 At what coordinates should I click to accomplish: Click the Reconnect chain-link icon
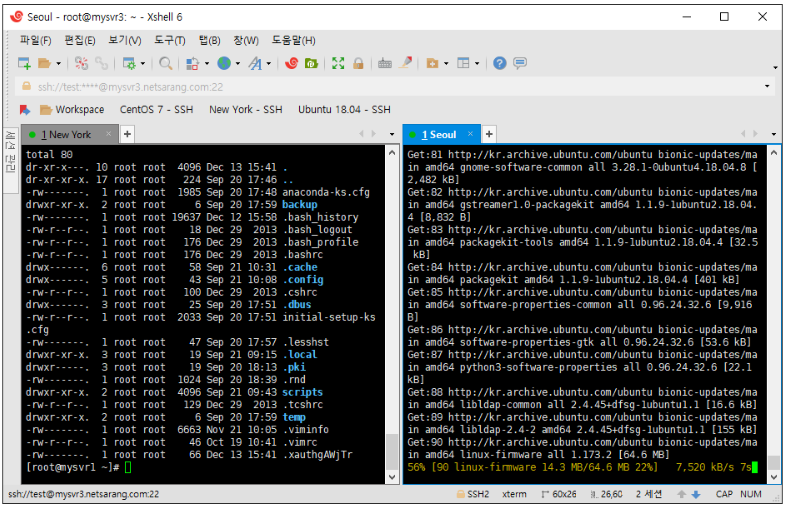(102, 63)
